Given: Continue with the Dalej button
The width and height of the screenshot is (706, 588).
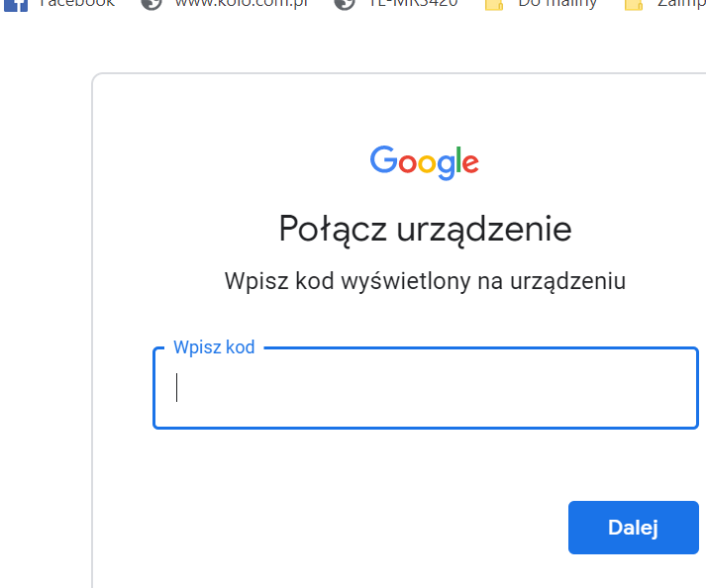Looking at the screenshot, I should tap(634, 528).
